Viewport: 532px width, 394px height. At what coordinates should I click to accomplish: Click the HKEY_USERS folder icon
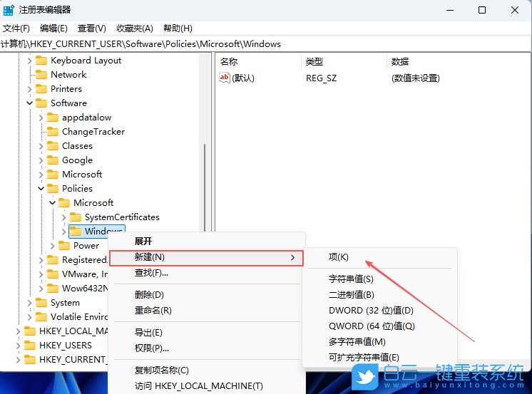click(x=30, y=345)
